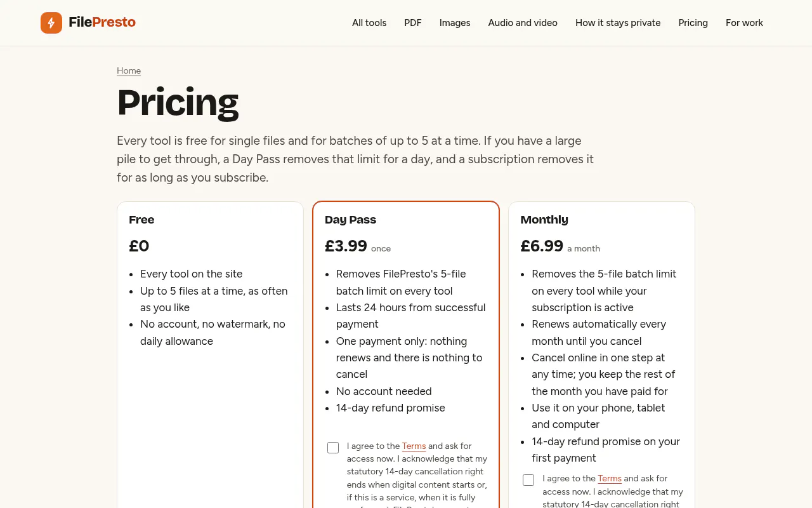This screenshot has width=812, height=508.
Task: Tick the Day Pass terms agreement checkbox
Action: (333, 448)
